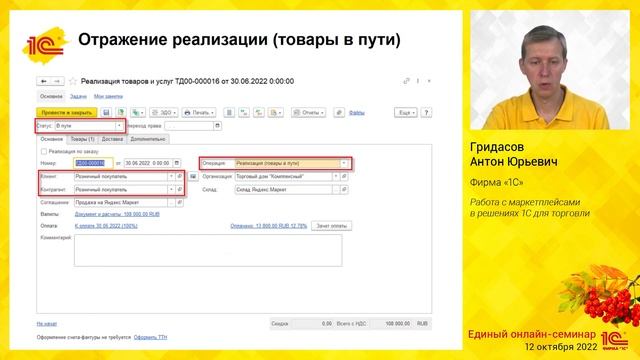640x360 pixels.
Task: Add document to favorites with the star
Action: 73,81
